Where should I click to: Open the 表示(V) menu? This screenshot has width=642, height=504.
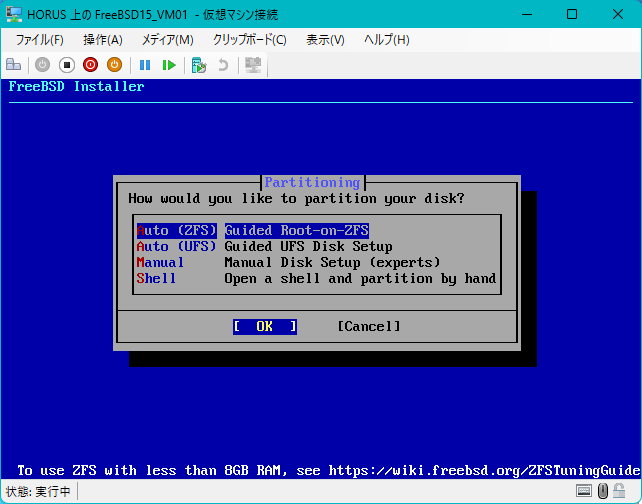325,40
